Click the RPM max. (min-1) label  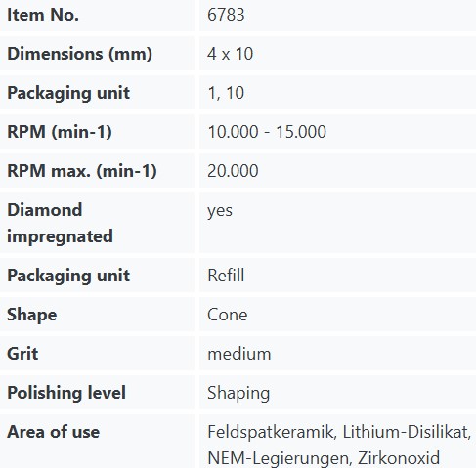(82, 171)
